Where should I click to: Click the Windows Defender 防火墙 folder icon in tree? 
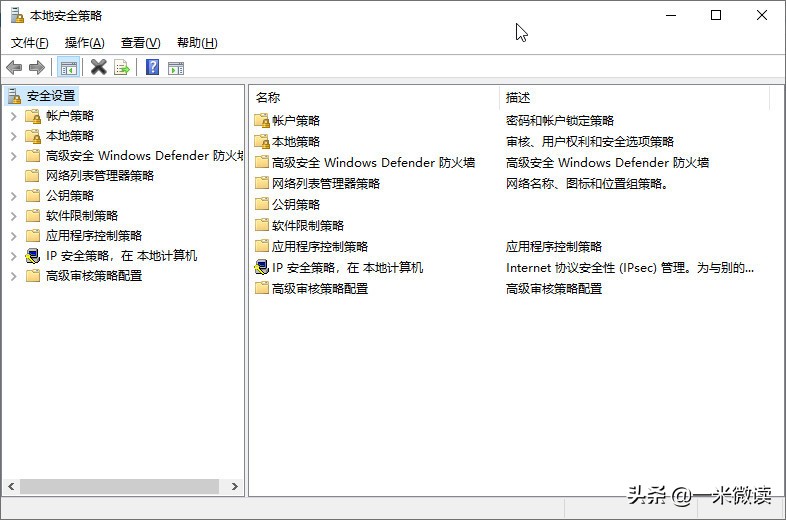(33, 155)
